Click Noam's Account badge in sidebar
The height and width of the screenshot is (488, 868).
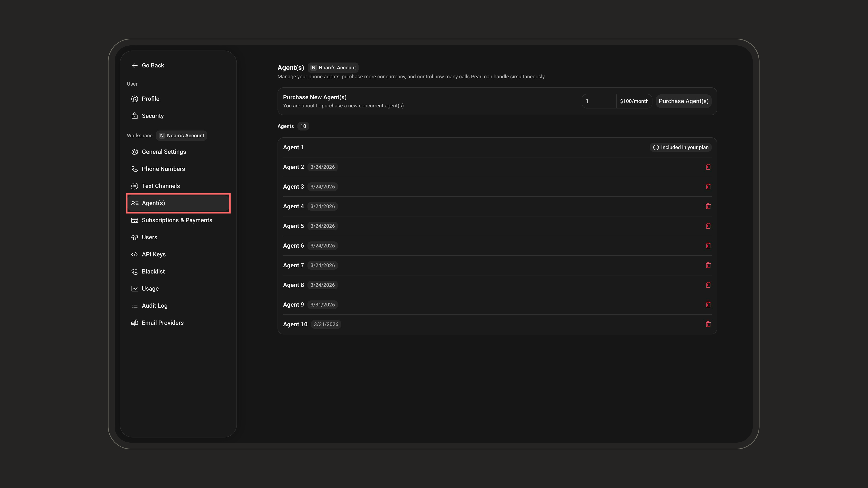182,136
